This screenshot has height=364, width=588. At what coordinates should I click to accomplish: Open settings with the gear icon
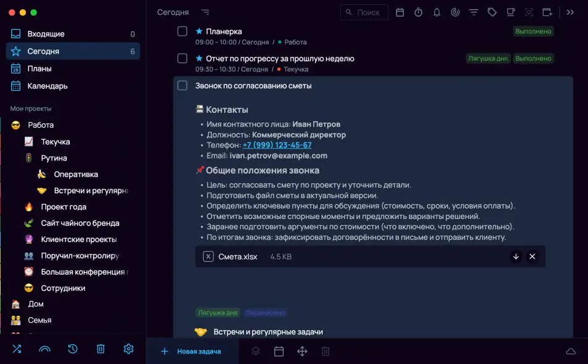point(128,349)
